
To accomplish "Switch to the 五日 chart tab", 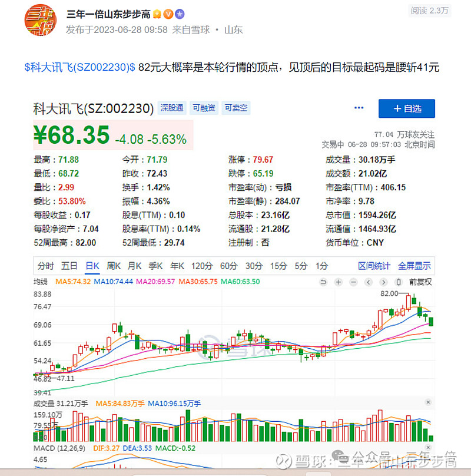I will (69, 266).
